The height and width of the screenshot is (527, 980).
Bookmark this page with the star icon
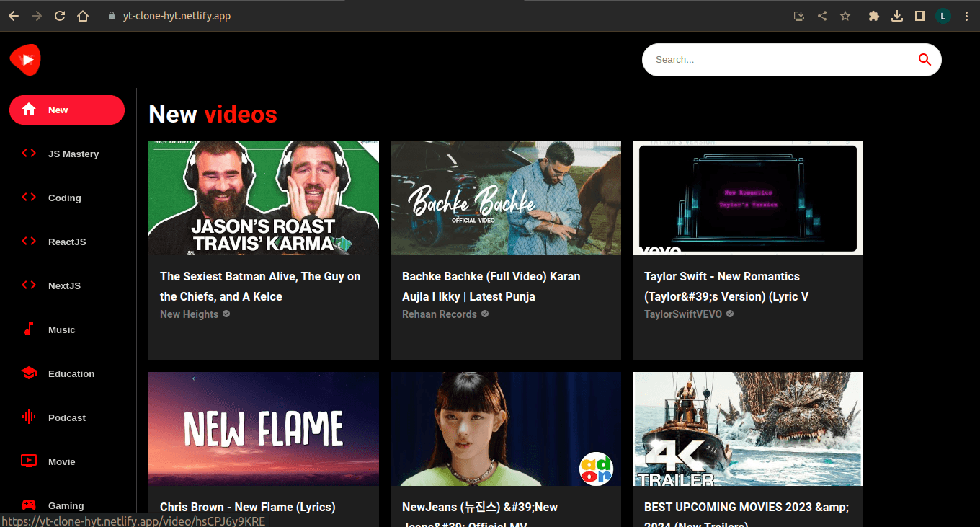pyautogui.click(x=845, y=16)
